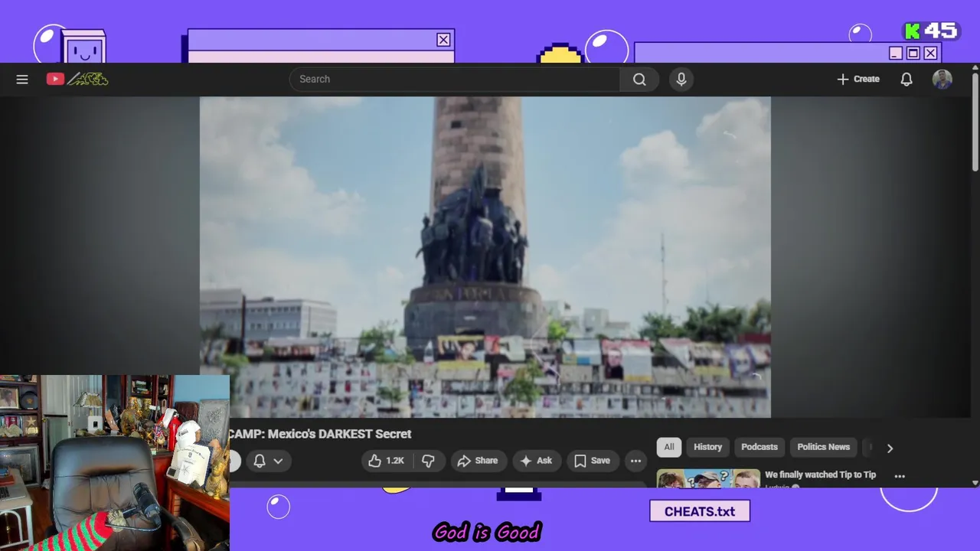Ask about this video
Viewport: 980px width, 551px height.
[536, 461]
